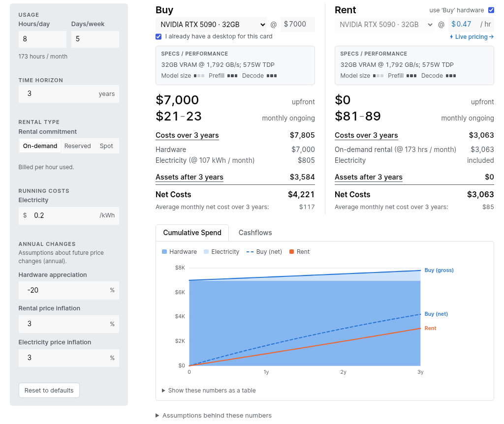Click the Hardware legend color swatch
The width and height of the screenshot is (504, 424).
pyautogui.click(x=164, y=252)
